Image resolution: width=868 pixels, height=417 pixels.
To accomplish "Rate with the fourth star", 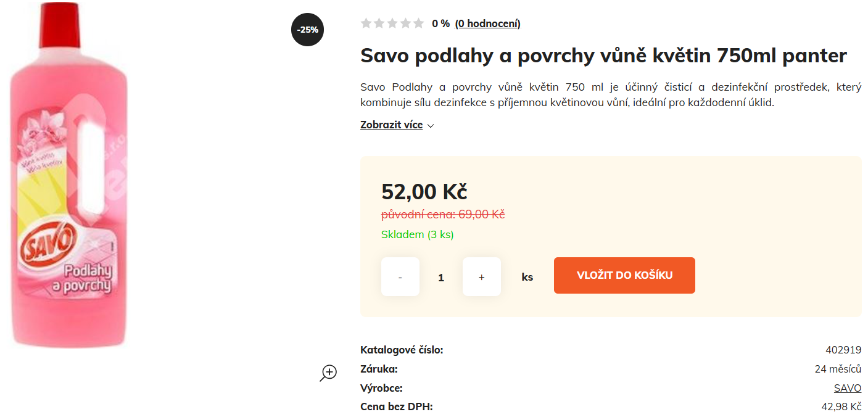I will [x=405, y=23].
